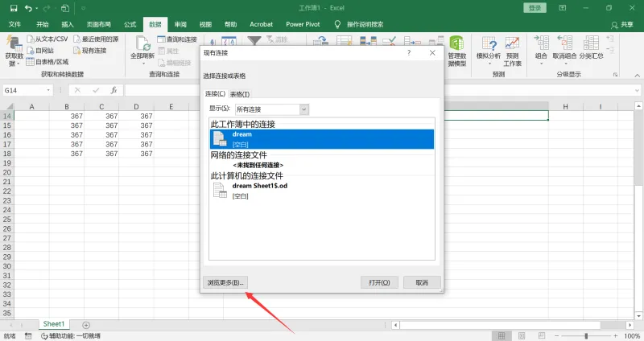Image resolution: width=644 pixels, height=341 pixels.
Task: Click 现有连接 ribbon button
Action: [90, 51]
